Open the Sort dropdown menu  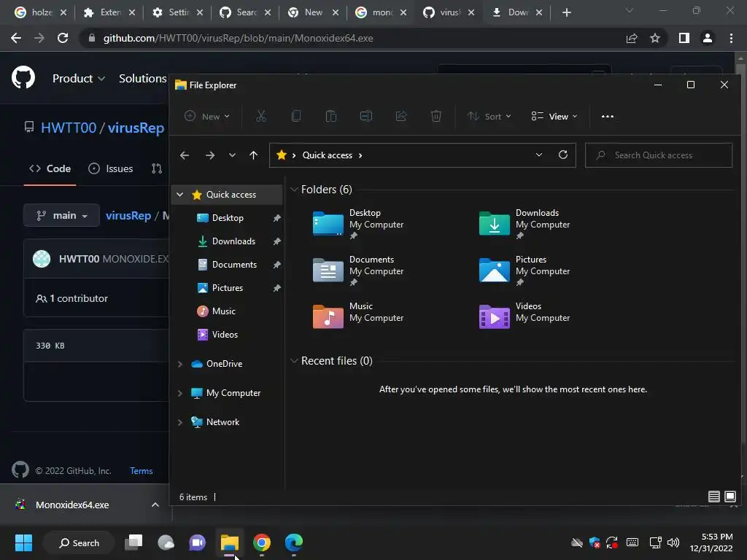point(489,116)
